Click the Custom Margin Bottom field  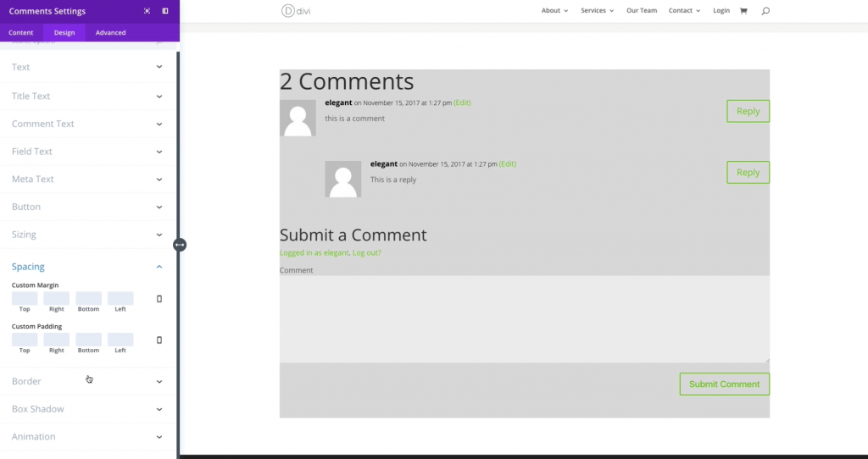(88, 298)
